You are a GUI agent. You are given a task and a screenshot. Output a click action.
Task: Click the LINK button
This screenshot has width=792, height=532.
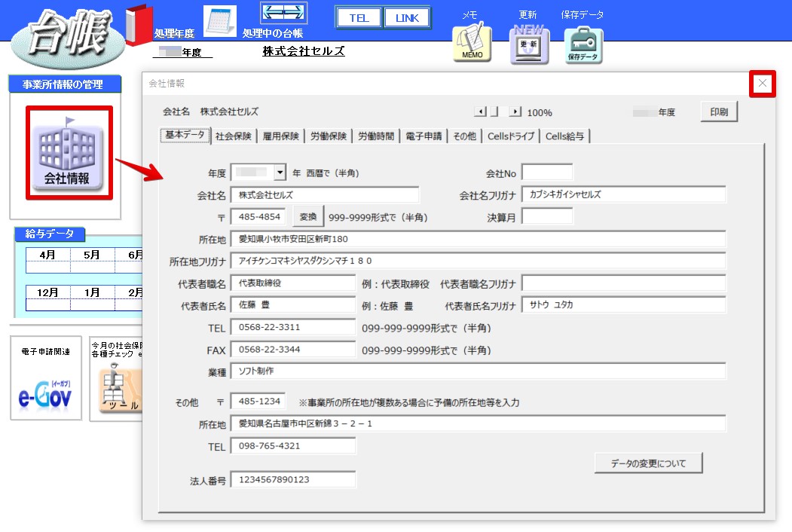pyautogui.click(x=407, y=18)
